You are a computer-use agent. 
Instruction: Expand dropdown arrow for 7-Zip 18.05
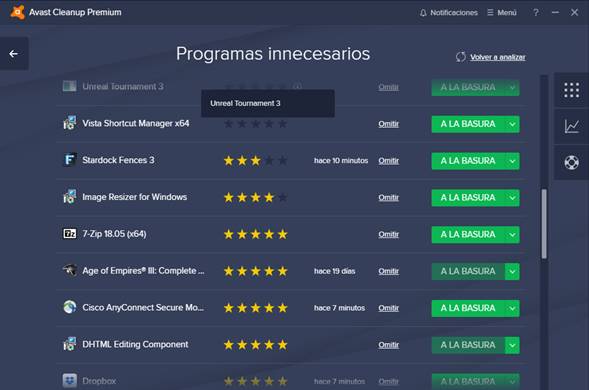click(x=512, y=234)
